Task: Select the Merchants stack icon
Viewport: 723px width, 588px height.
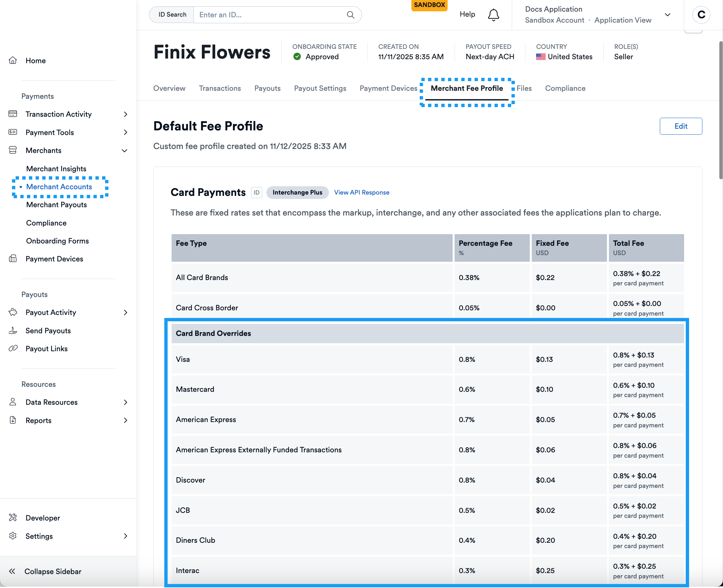Action: tap(13, 150)
